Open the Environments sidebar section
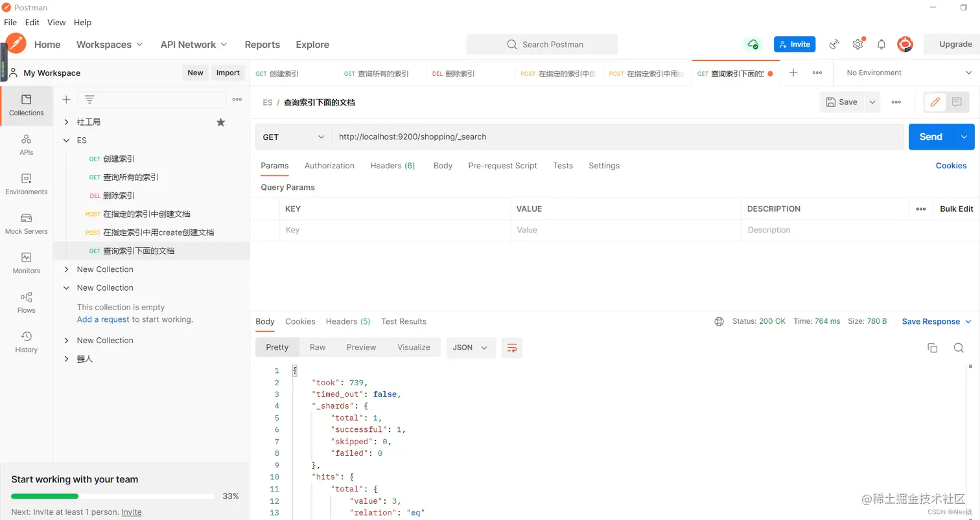This screenshot has height=520, width=980. tap(27, 184)
